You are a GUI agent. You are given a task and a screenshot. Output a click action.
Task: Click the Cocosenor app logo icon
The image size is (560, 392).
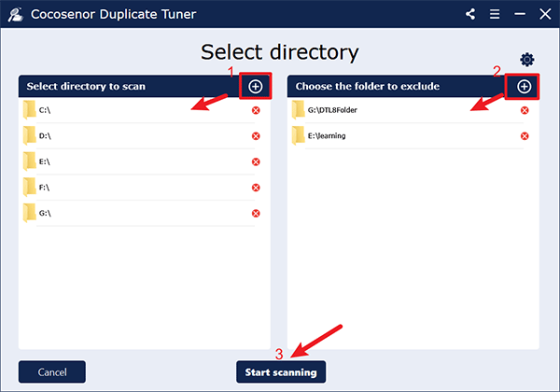point(16,14)
